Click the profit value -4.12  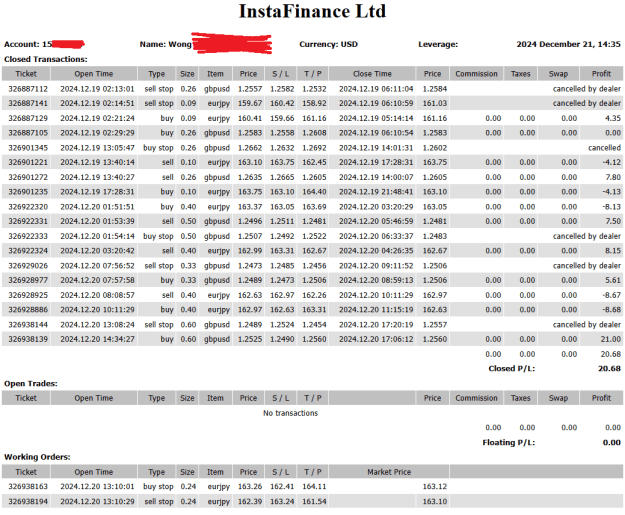[611, 163]
